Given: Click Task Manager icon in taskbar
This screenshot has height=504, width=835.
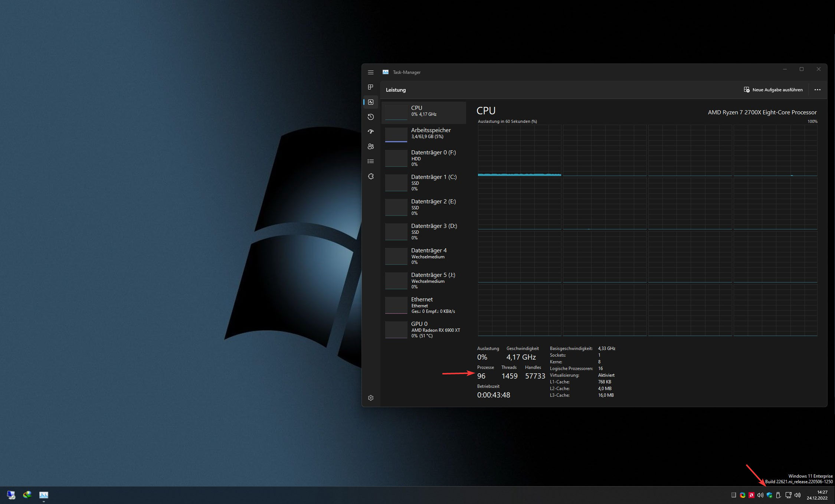Looking at the screenshot, I should tap(44, 495).
